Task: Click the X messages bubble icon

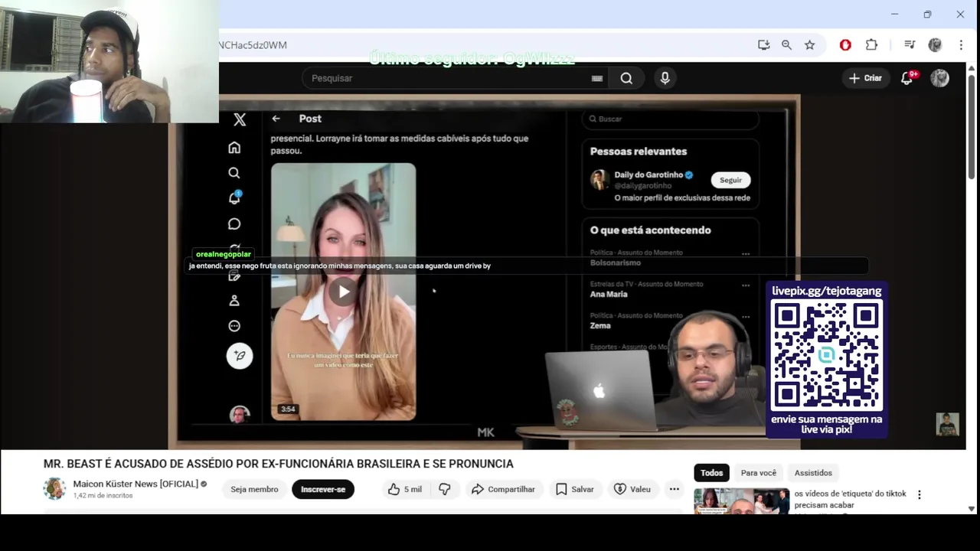Action: [234, 224]
